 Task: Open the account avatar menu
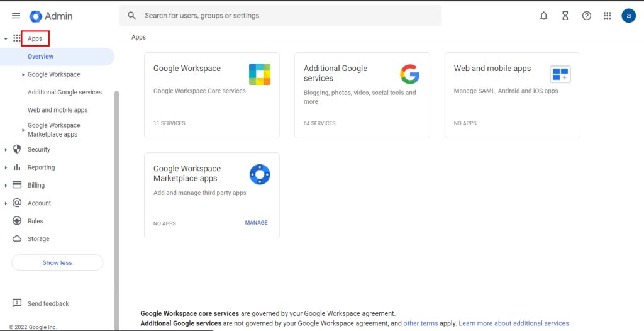point(628,16)
